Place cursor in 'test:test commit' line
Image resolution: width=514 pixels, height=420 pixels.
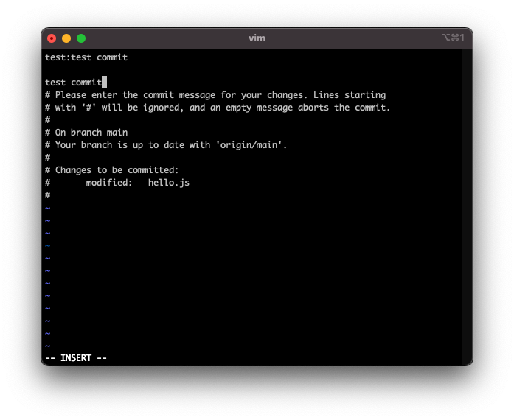[x=86, y=57]
